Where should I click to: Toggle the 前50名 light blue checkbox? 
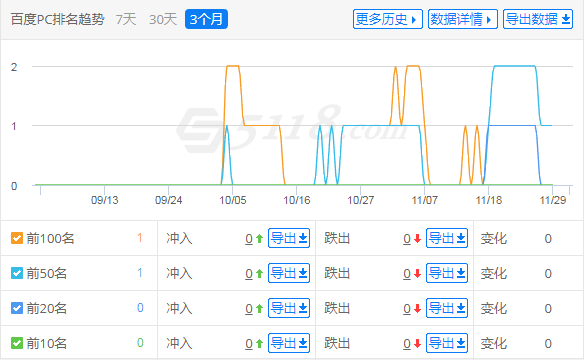[17, 273]
